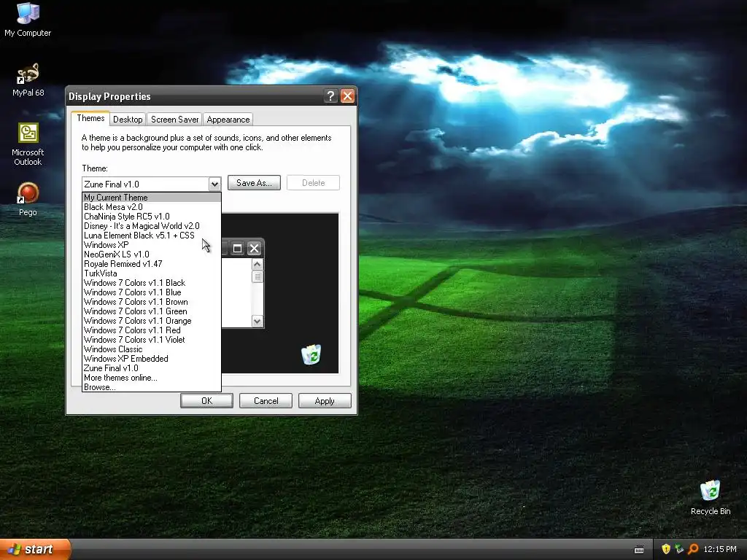Select the Pego desktop shortcut

(28, 200)
